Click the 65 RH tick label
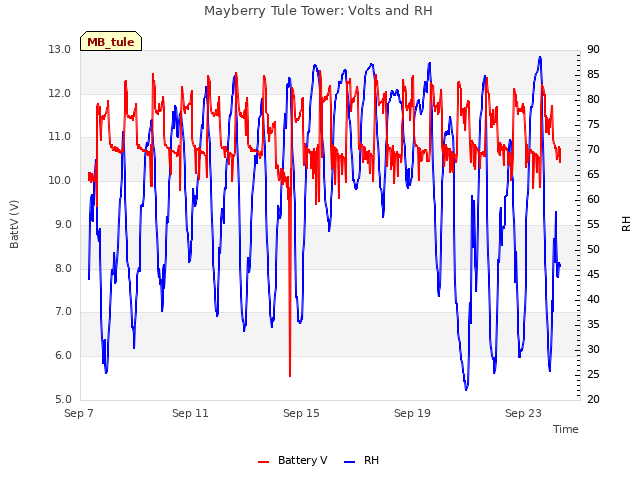Screen dimensions: 640x480 coord(593,174)
